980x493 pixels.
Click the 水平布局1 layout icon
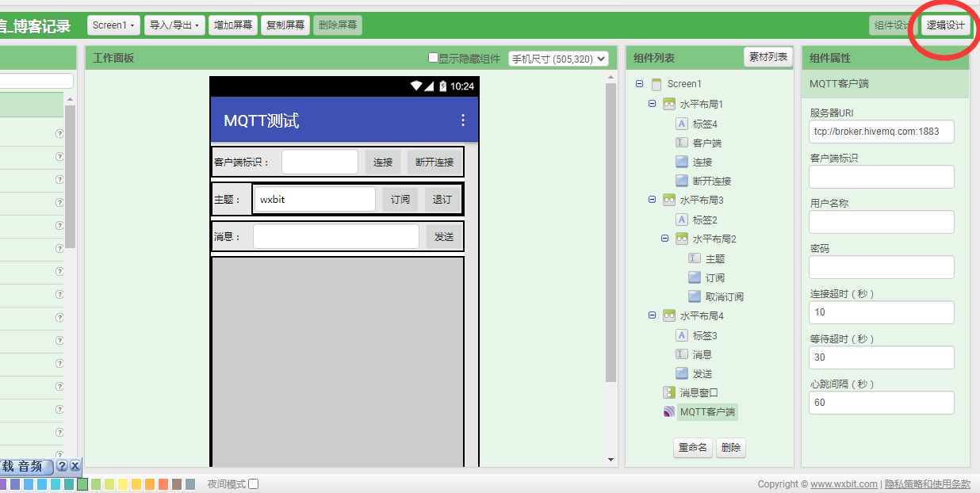pos(669,104)
